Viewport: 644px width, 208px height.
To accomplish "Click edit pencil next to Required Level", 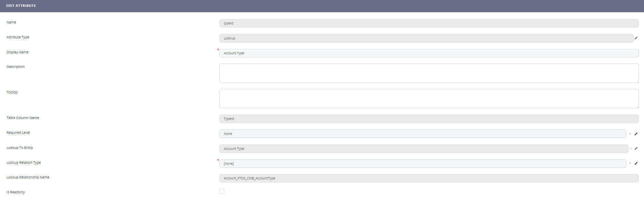I will click(636, 134).
